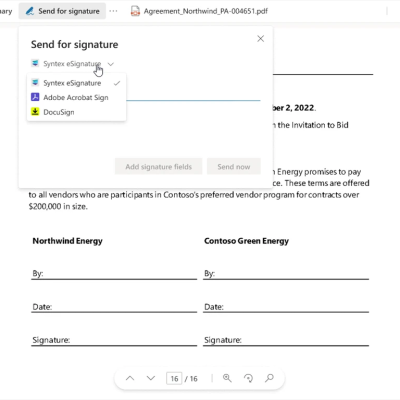Choose Adobe Acrobat Sign from the list
The image size is (400, 400).
click(x=76, y=97)
